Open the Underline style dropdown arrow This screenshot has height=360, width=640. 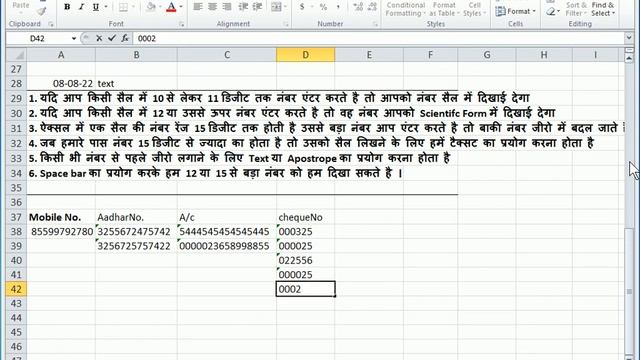pyautogui.click(x=106, y=7)
